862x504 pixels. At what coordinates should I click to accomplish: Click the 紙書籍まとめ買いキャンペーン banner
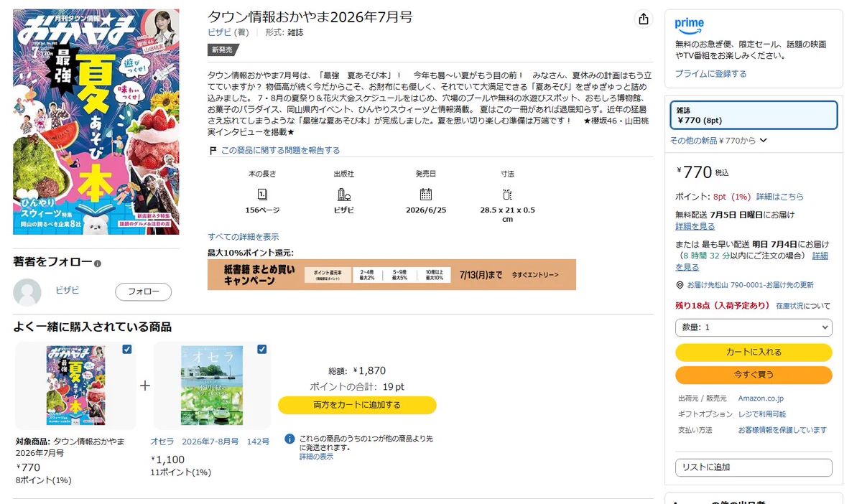[x=391, y=274]
